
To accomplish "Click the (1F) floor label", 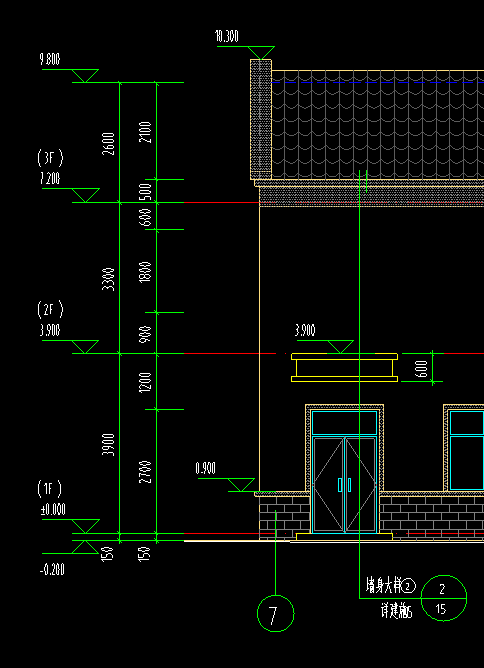I will pos(49,489).
